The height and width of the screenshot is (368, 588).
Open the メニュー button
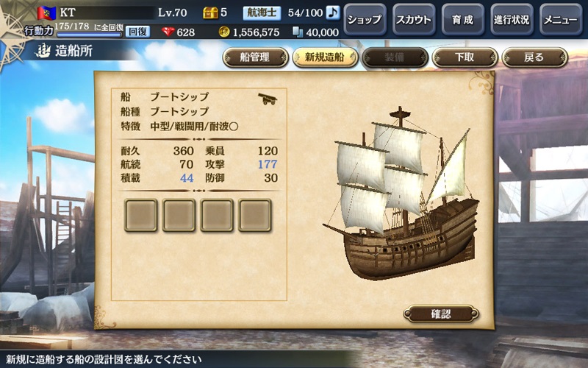click(561, 19)
